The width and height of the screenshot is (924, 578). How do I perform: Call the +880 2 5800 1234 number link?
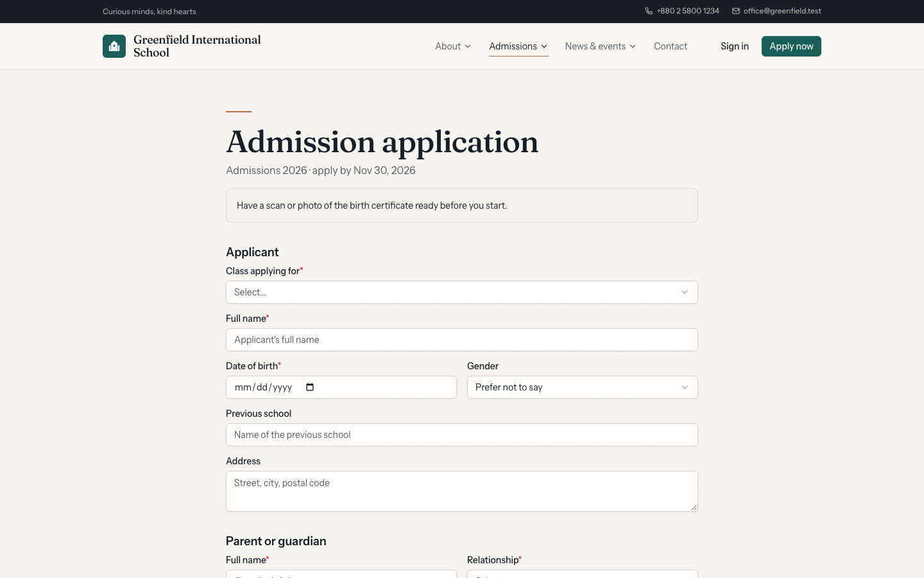[682, 11]
